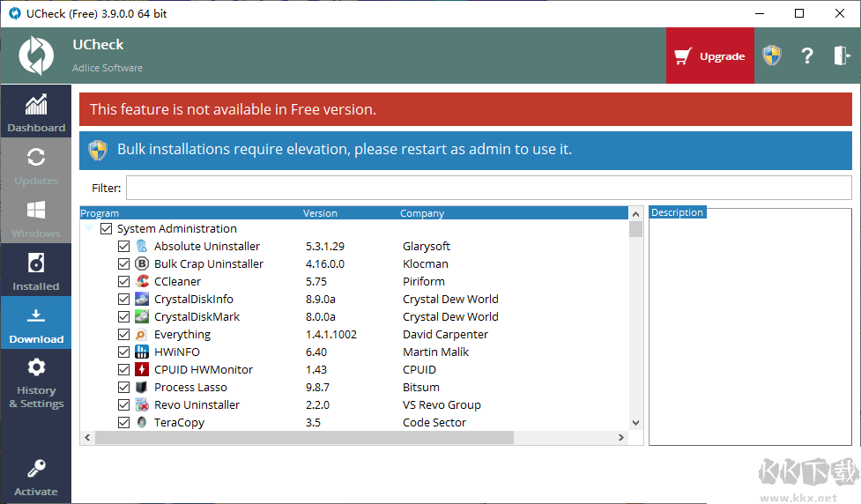861x504 pixels.
Task: Click the Revo Uninstaller program icon
Action: [142, 404]
